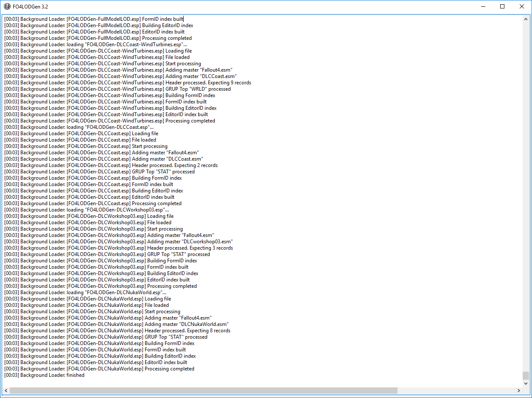Viewport: 532px width, 398px height.
Task: Click WindTurbines 'GRUP Top "WRLD" processed' line
Action: 118,89
